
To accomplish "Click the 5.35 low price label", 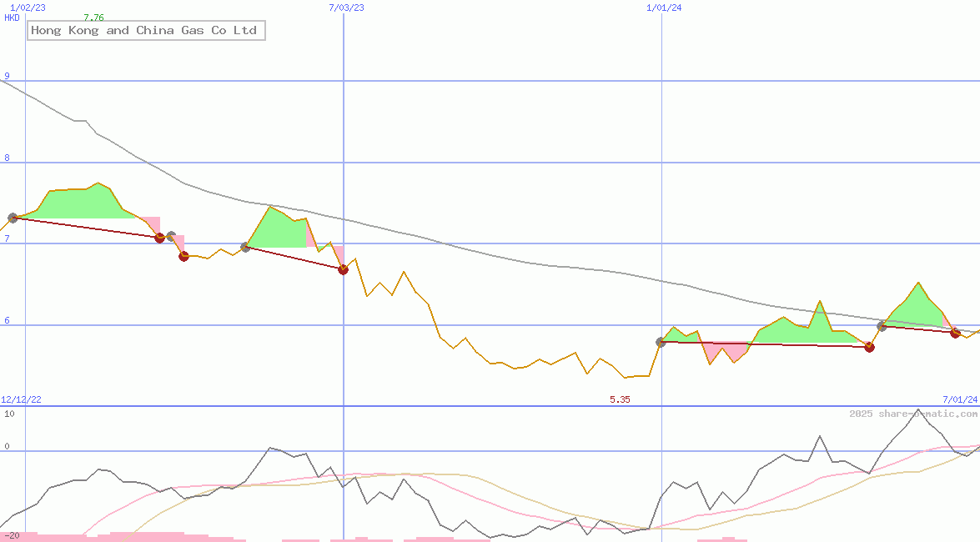I will point(621,399).
